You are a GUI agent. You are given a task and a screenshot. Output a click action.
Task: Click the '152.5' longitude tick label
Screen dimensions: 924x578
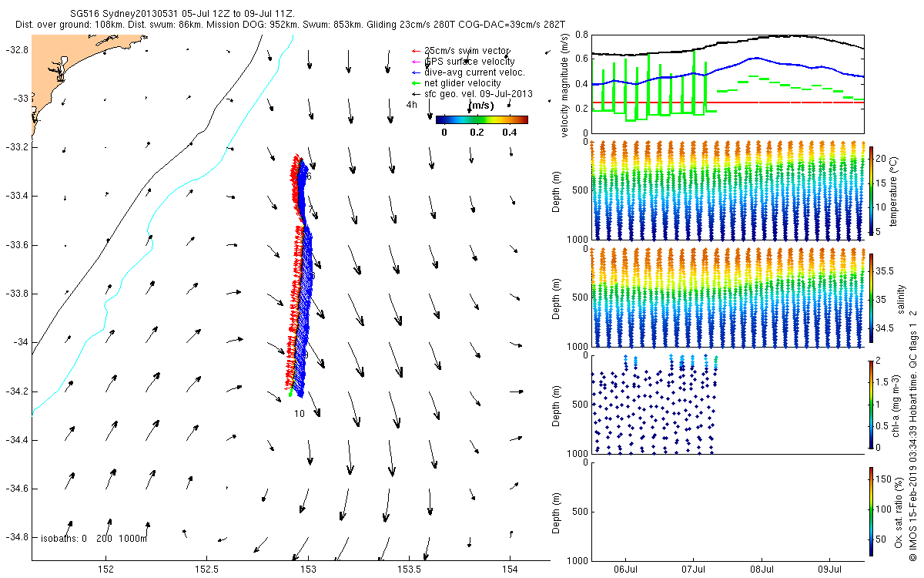pyautogui.click(x=207, y=570)
